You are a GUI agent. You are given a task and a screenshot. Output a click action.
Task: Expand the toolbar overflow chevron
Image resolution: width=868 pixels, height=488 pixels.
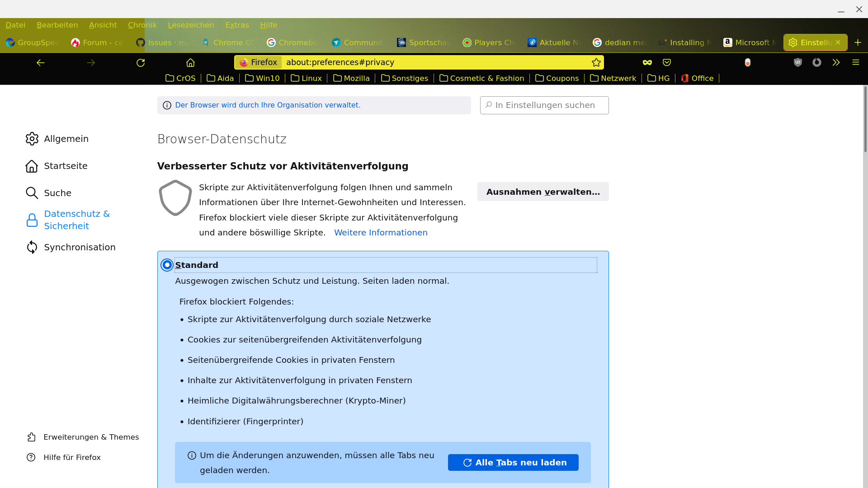point(836,62)
